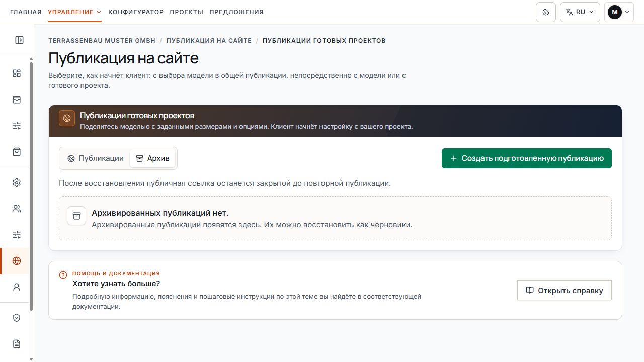Click the cube icon in card header

[x=66, y=118]
